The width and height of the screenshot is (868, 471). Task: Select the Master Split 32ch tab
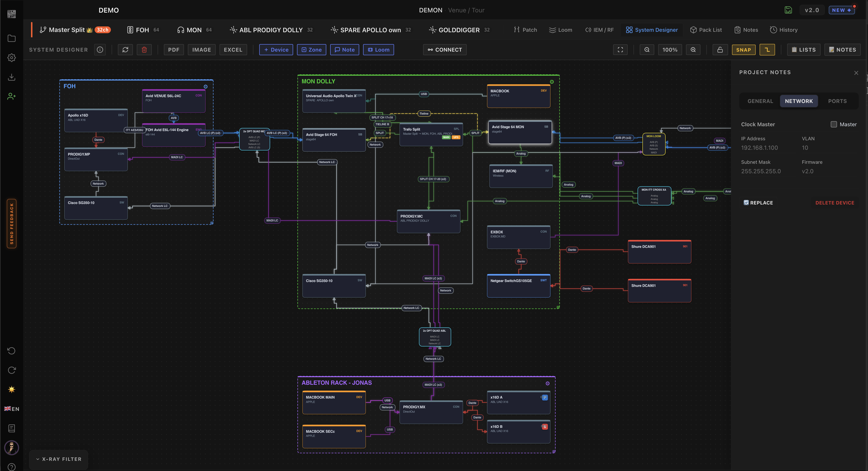coord(75,30)
